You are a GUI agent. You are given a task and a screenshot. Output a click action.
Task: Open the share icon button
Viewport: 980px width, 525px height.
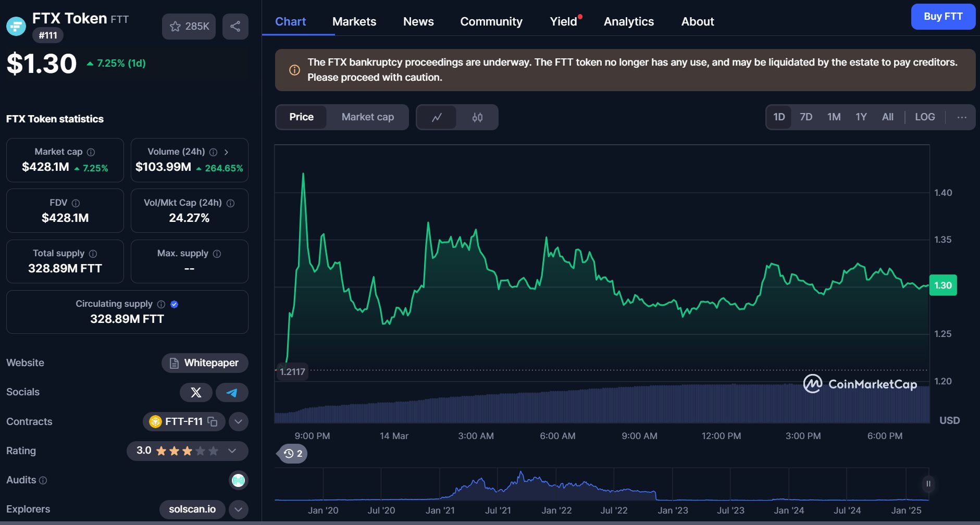pos(235,27)
